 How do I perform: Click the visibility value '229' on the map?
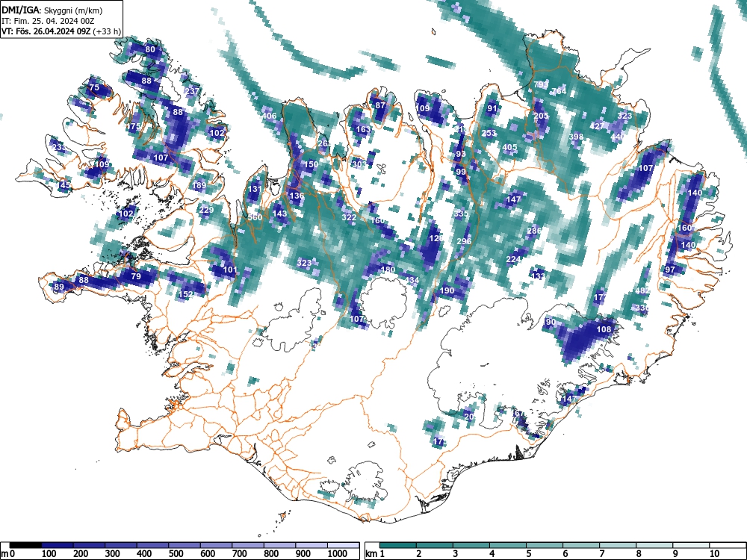pos(206,210)
